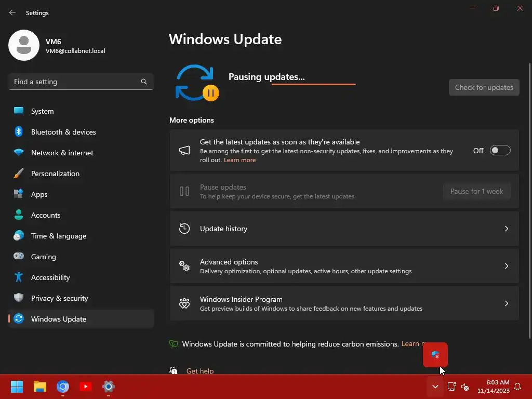
Task: Open the VM6 user profile avatar
Action: click(24, 45)
